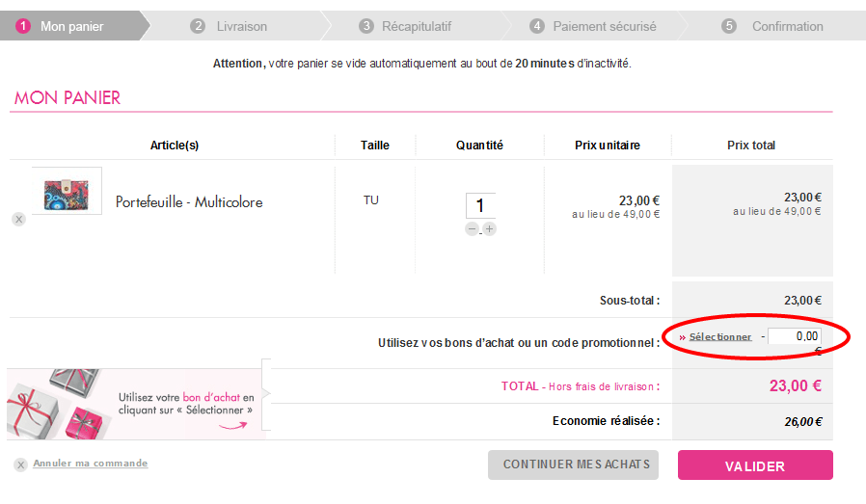866x504 pixels.
Task: Open the wallet product thumbnail
Action: coord(67,192)
